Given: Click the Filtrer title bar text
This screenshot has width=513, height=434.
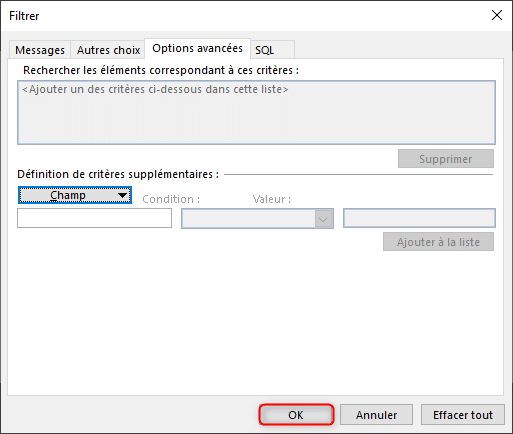Looking at the screenshot, I should [24, 16].
